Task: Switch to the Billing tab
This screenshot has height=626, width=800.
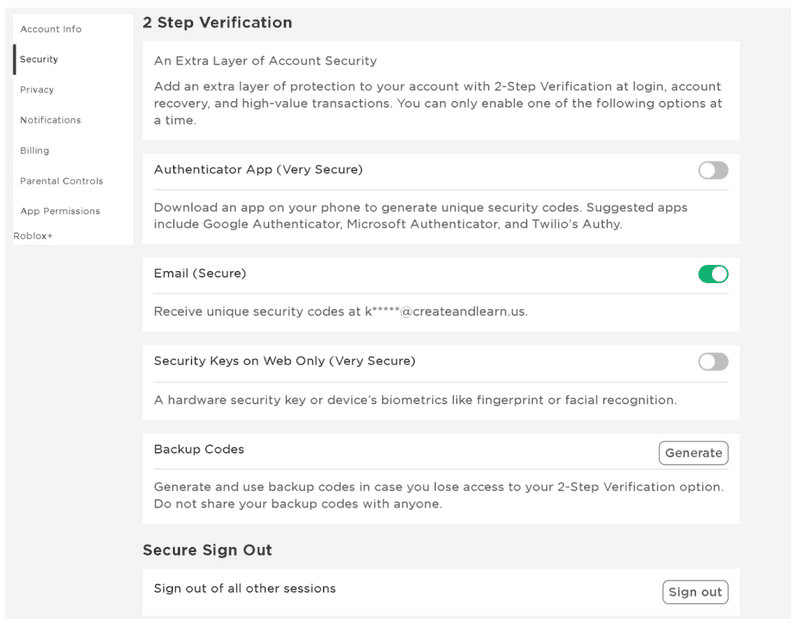Action: [x=35, y=151]
